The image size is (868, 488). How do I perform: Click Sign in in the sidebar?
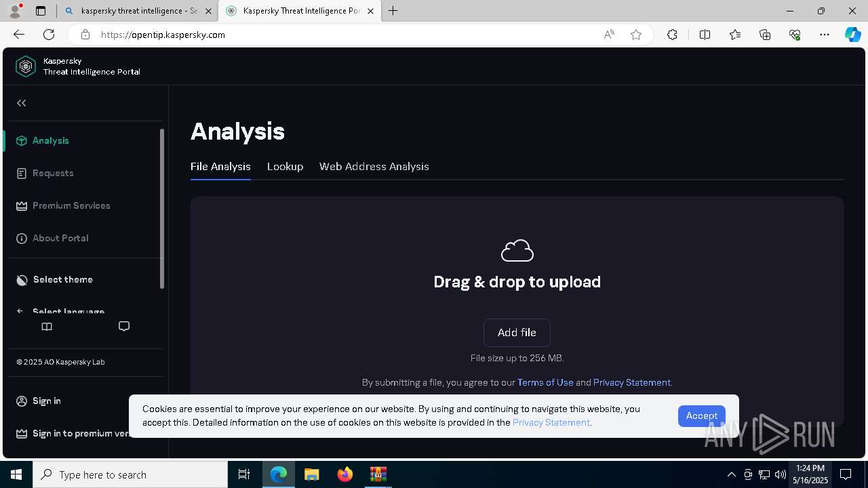[x=47, y=401]
